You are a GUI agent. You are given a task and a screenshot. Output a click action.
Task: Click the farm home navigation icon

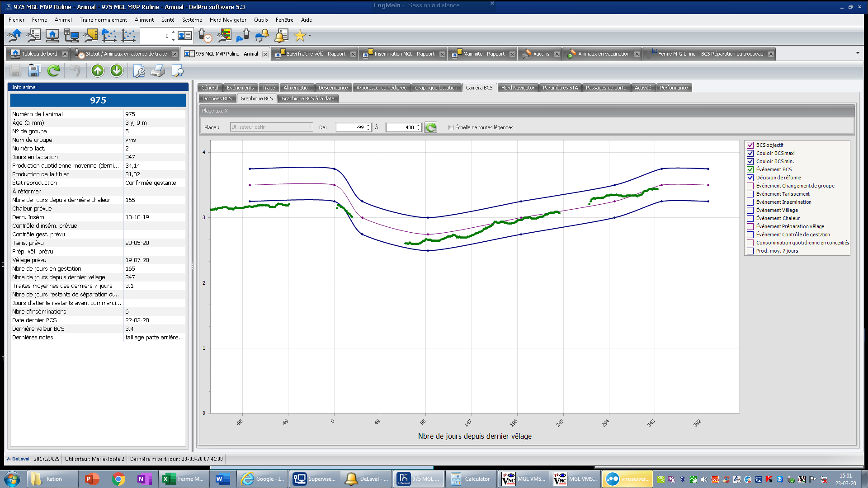[14, 35]
